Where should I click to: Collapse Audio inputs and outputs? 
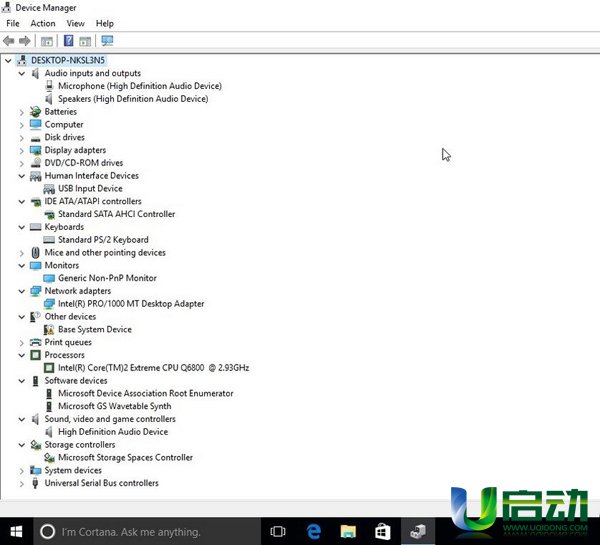pos(22,73)
